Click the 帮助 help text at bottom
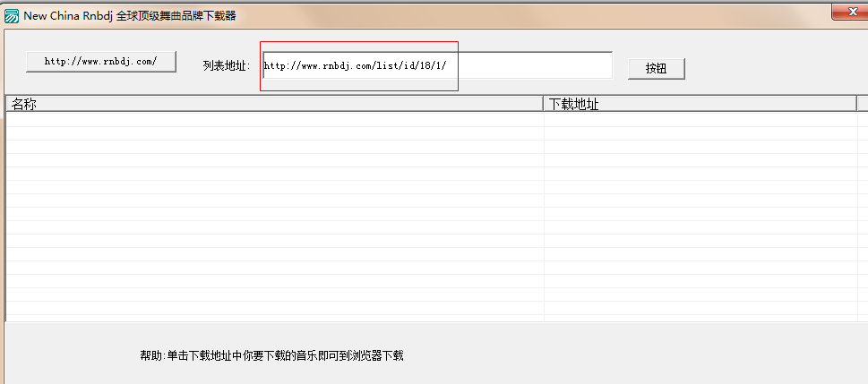 (271, 355)
